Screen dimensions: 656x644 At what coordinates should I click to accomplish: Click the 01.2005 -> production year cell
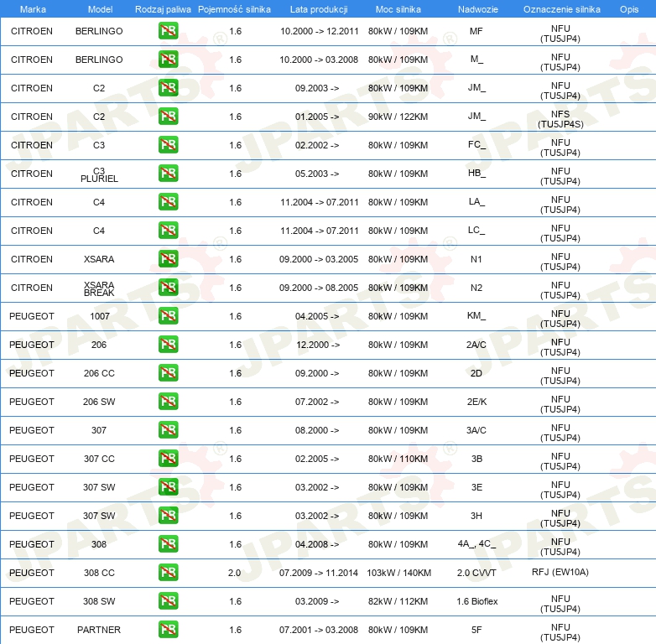point(317,117)
